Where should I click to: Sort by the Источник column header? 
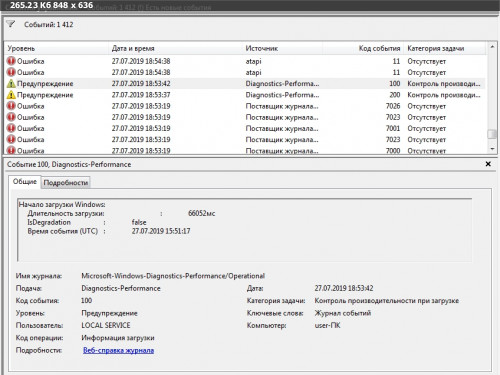click(x=283, y=48)
